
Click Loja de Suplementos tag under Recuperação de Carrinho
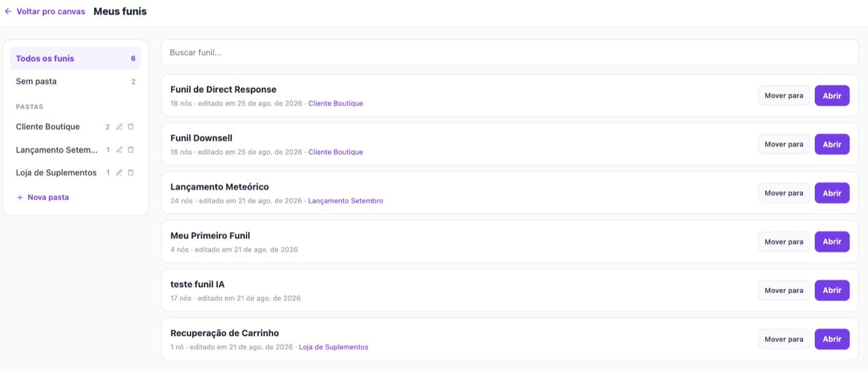333,347
